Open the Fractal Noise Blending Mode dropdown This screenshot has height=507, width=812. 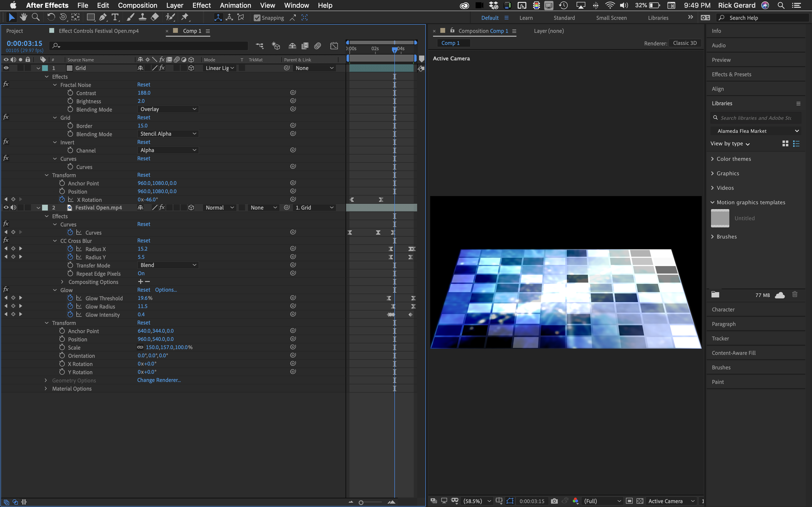tap(168, 109)
